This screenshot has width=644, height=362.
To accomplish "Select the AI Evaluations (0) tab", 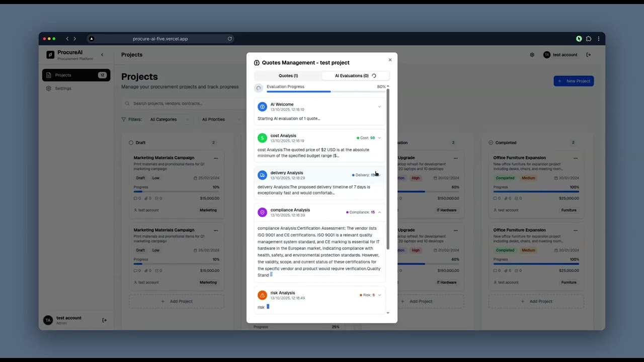I will click(x=355, y=76).
